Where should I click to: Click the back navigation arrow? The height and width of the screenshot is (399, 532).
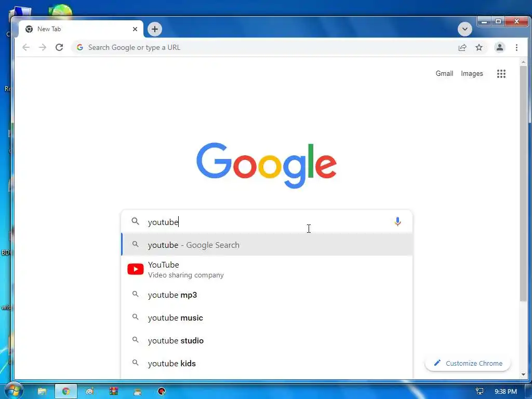tap(26, 47)
